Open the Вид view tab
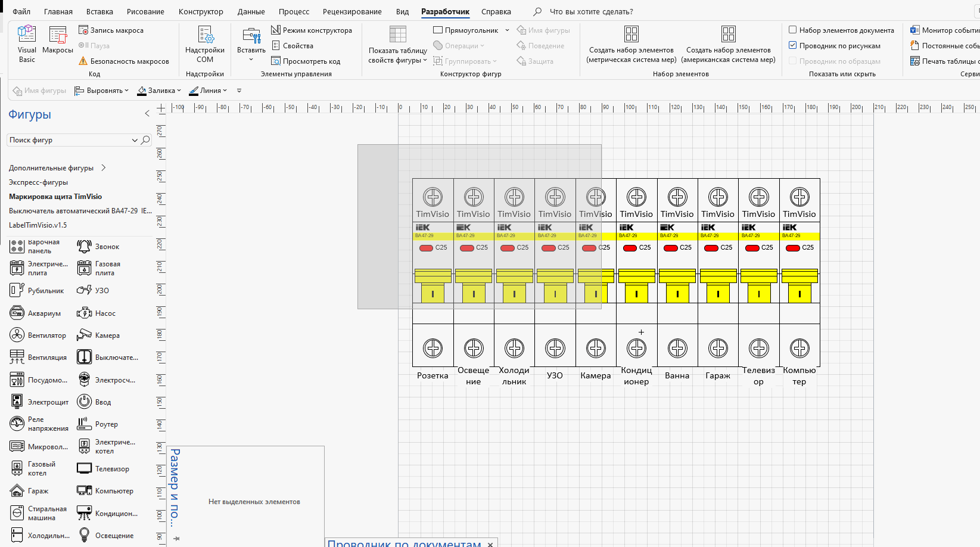This screenshot has width=980, height=547. (x=402, y=11)
